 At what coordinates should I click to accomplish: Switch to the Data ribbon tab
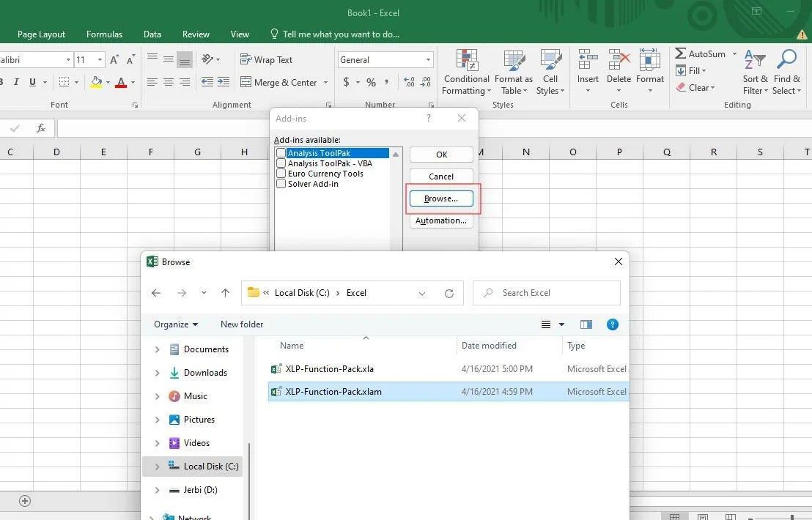[152, 34]
